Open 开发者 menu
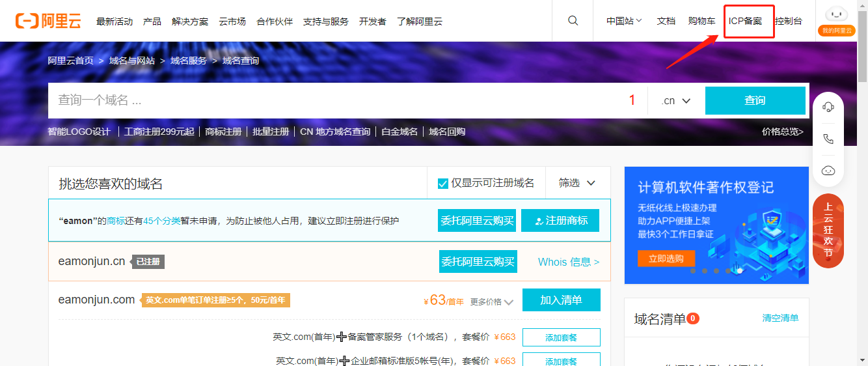This screenshot has height=366, width=868. tap(373, 21)
